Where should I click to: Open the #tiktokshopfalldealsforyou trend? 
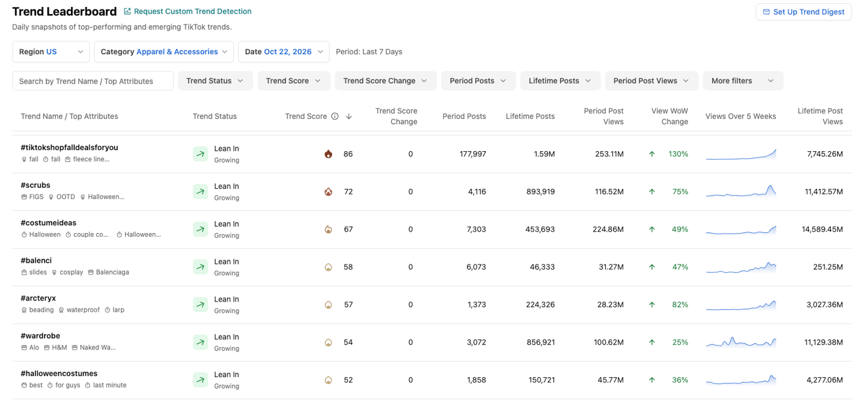(x=69, y=147)
